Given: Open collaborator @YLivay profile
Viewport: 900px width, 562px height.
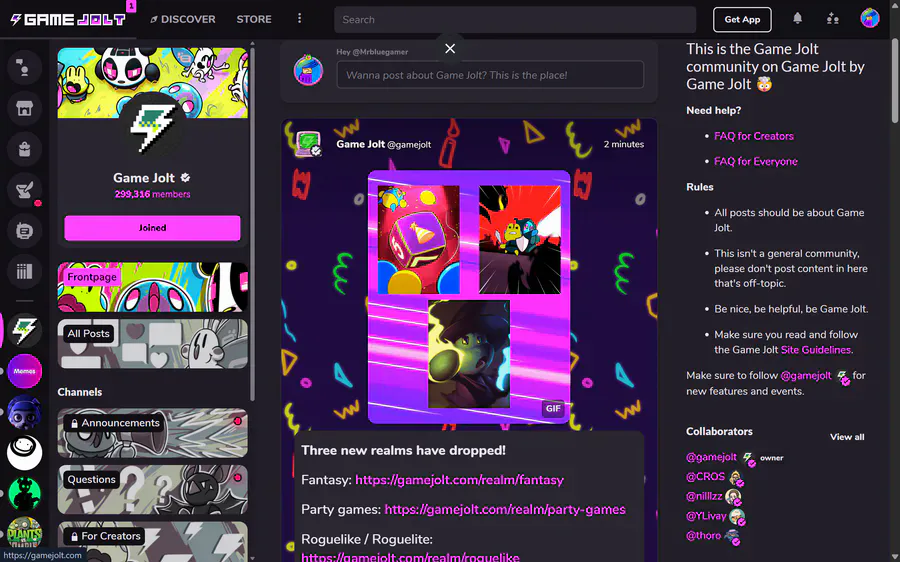Looking at the screenshot, I should pos(706,516).
